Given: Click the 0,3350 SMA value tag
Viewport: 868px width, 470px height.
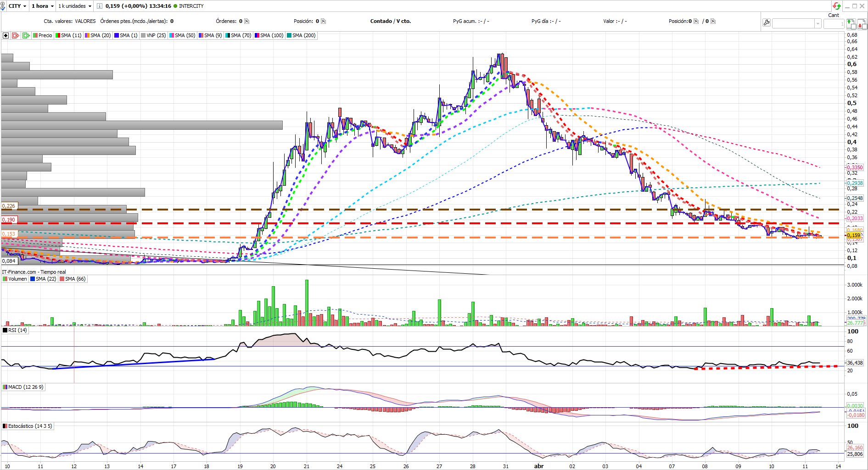Looking at the screenshot, I should coord(855,167).
